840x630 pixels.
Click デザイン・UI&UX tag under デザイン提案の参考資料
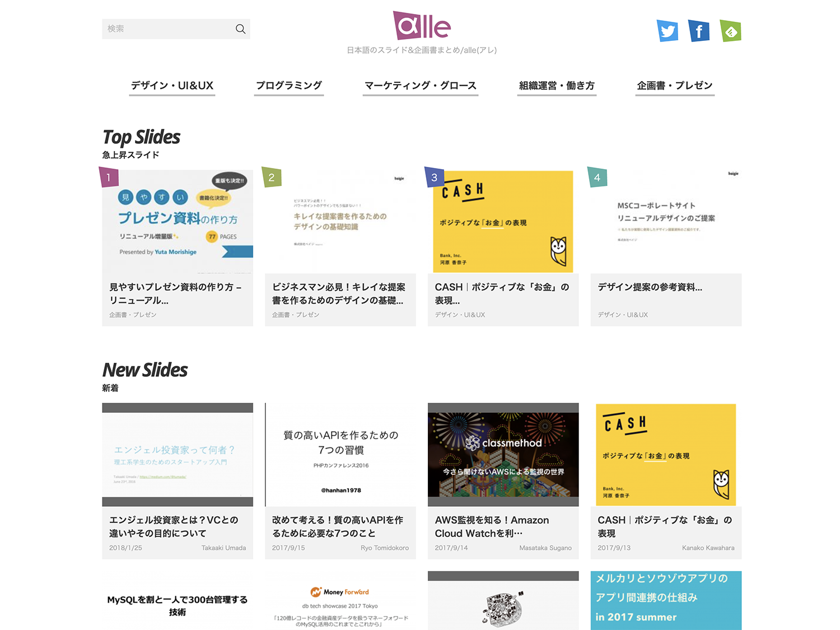pos(623,315)
